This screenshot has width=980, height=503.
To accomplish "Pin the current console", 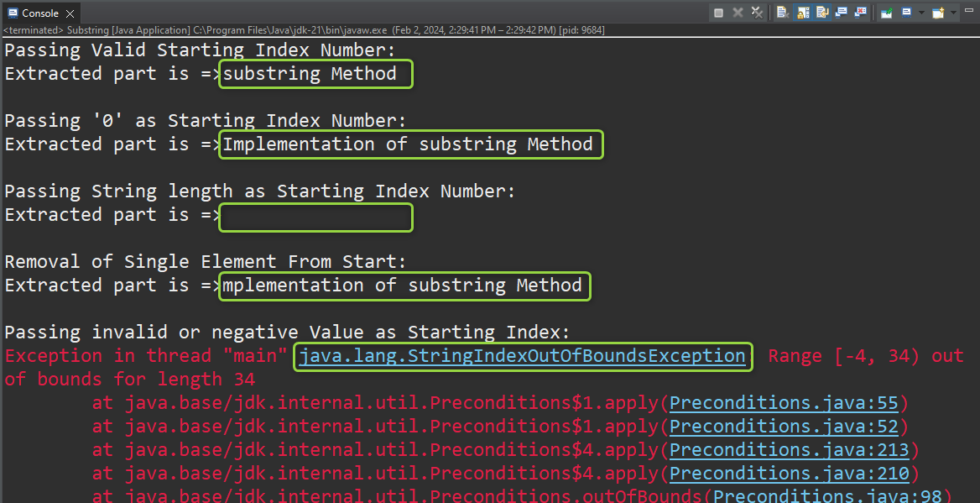I will tap(886, 12).
